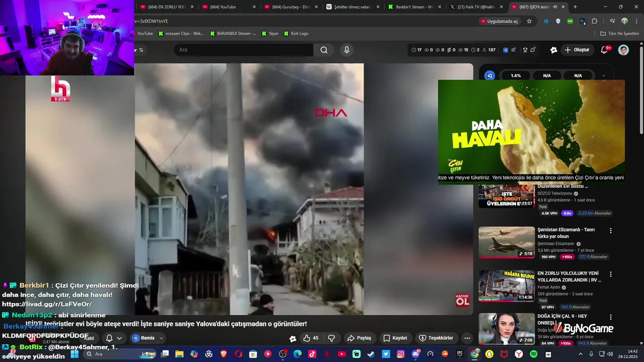The width and height of the screenshot is (644, 362).
Task: Open the BARANBEX Stream bookmark
Action: pos(233,34)
